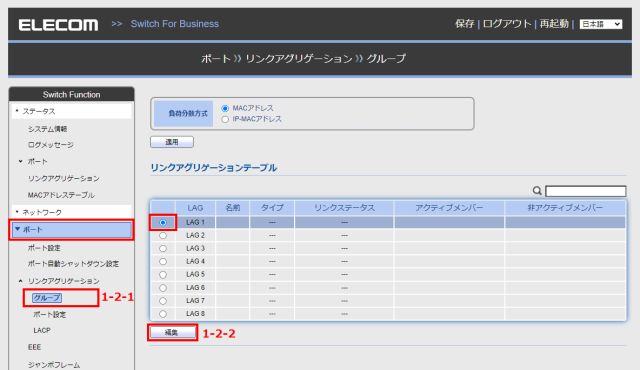Open システム情報 in the sidebar
The image size is (640, 370).
coord(47,129)
